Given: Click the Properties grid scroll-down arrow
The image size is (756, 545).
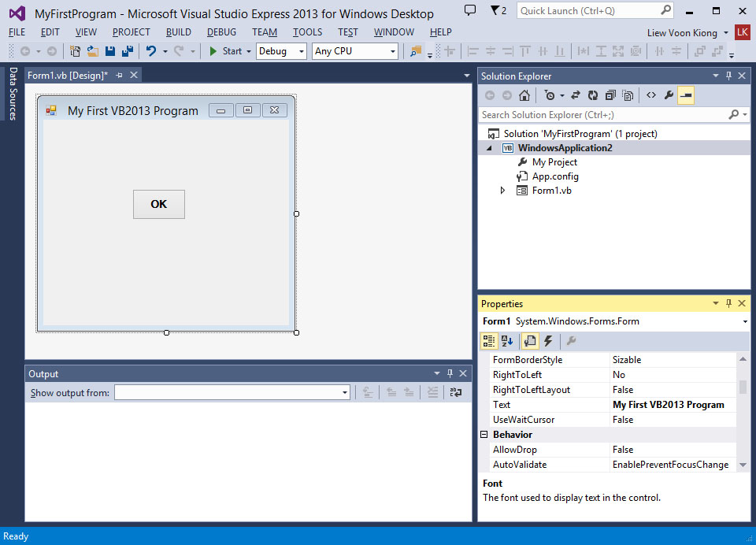Looking at the screenshot, I should [743, 465].
